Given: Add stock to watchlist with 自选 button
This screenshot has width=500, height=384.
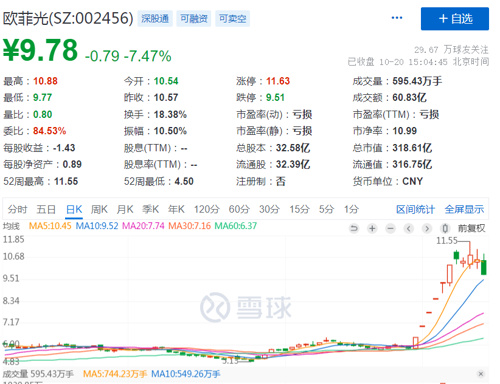Looking at the screenshot, I should click(x=455, y=19).
